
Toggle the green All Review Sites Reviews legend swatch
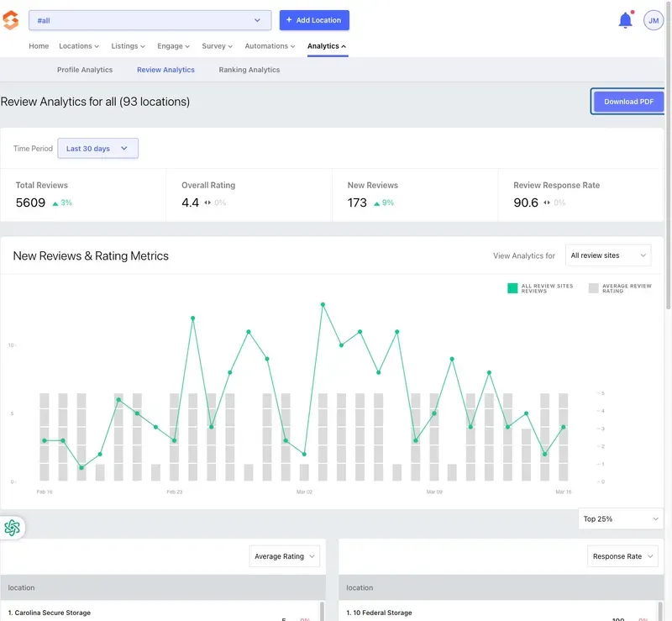(512, 288)
